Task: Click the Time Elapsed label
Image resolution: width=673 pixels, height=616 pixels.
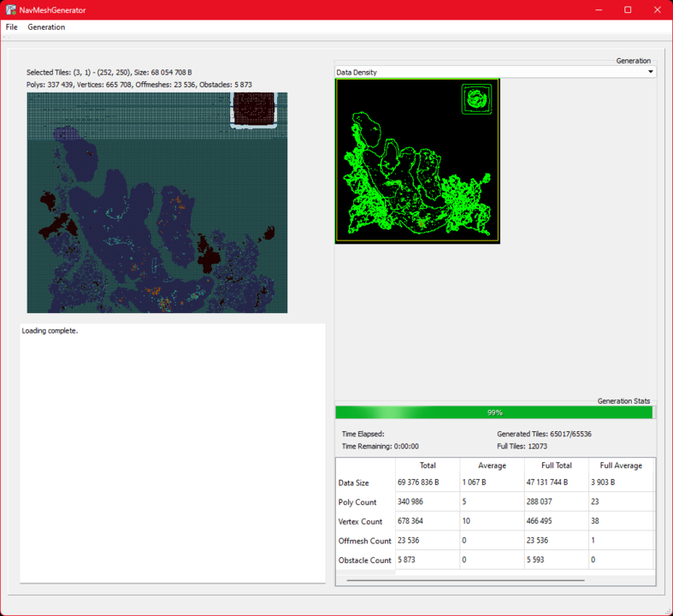Action: coord(363,434)
